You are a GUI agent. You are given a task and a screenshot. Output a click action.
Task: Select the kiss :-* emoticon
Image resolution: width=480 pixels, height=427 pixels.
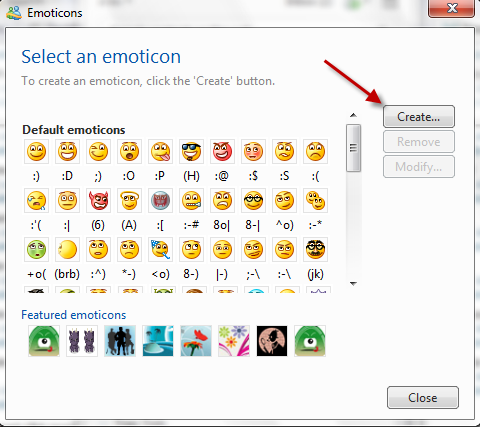coord(315,200)
